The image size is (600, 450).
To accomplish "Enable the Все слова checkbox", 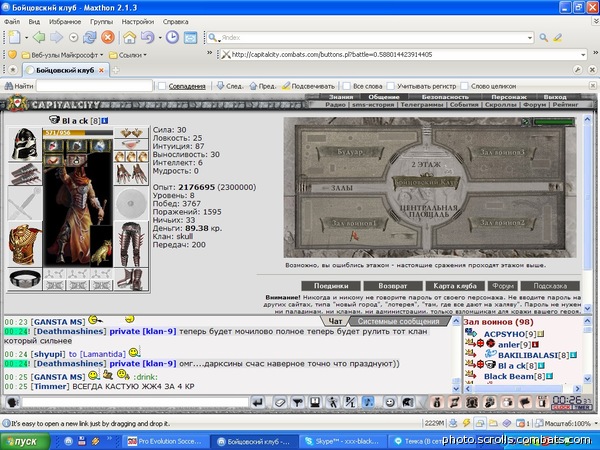I will click(347, 86).
